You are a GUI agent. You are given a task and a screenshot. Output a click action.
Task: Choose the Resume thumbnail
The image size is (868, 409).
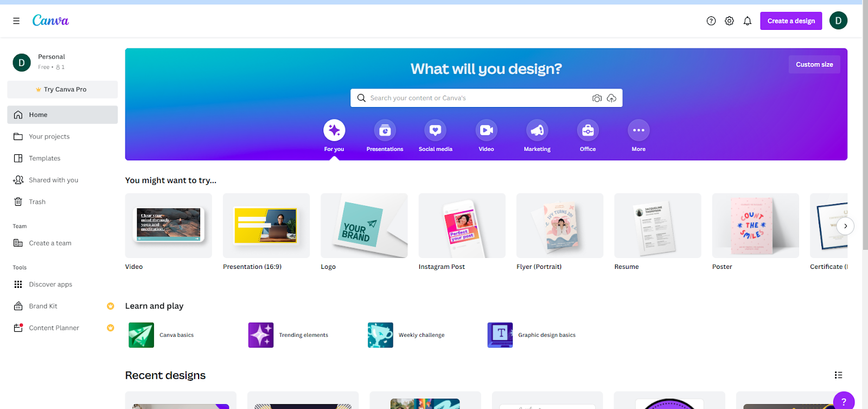coord(658,225)
